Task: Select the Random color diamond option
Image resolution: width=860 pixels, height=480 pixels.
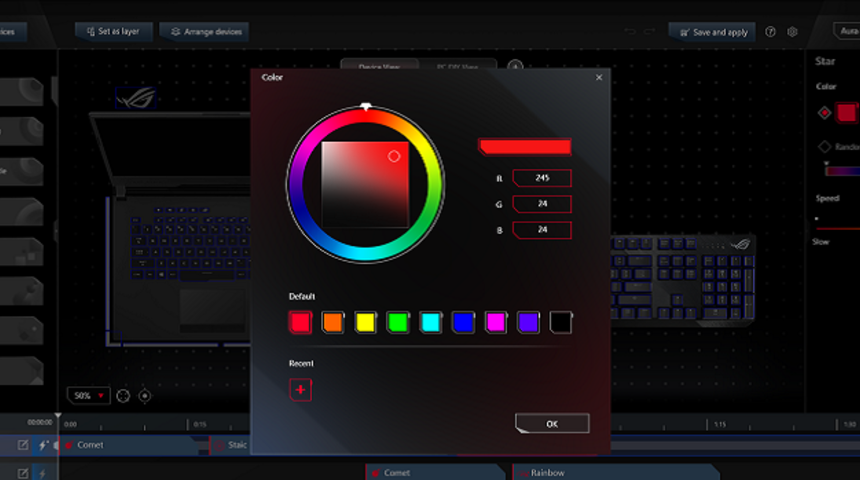Action: (824, 146)
